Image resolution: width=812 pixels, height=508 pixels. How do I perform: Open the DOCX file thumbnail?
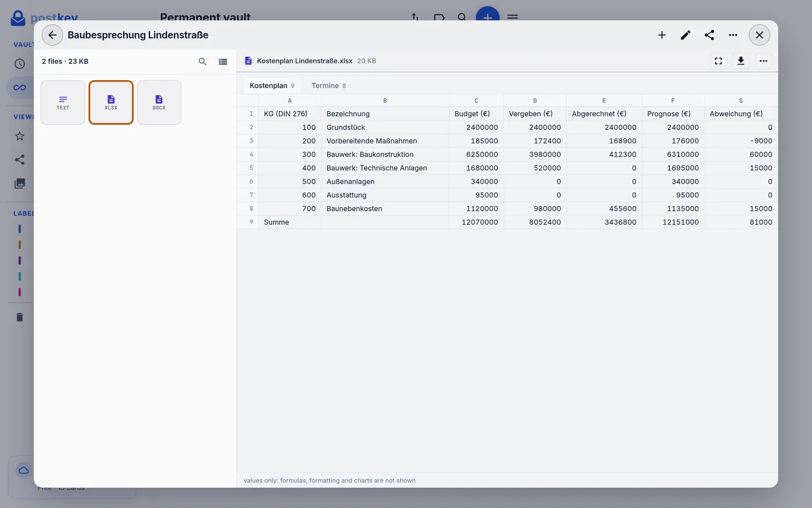(159, 102)
